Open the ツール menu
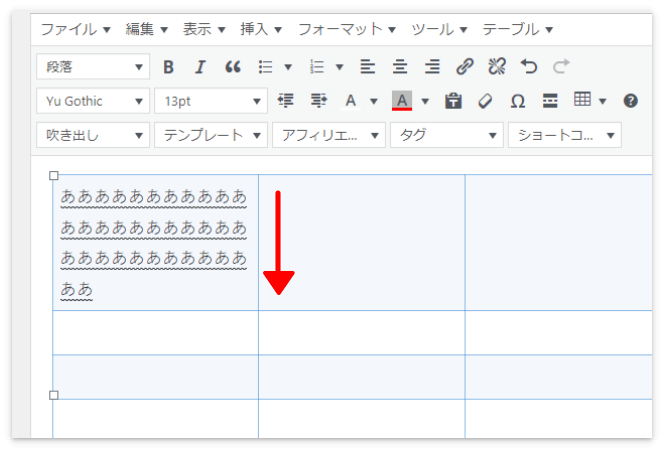664x451 pixels. coord(439,29)
